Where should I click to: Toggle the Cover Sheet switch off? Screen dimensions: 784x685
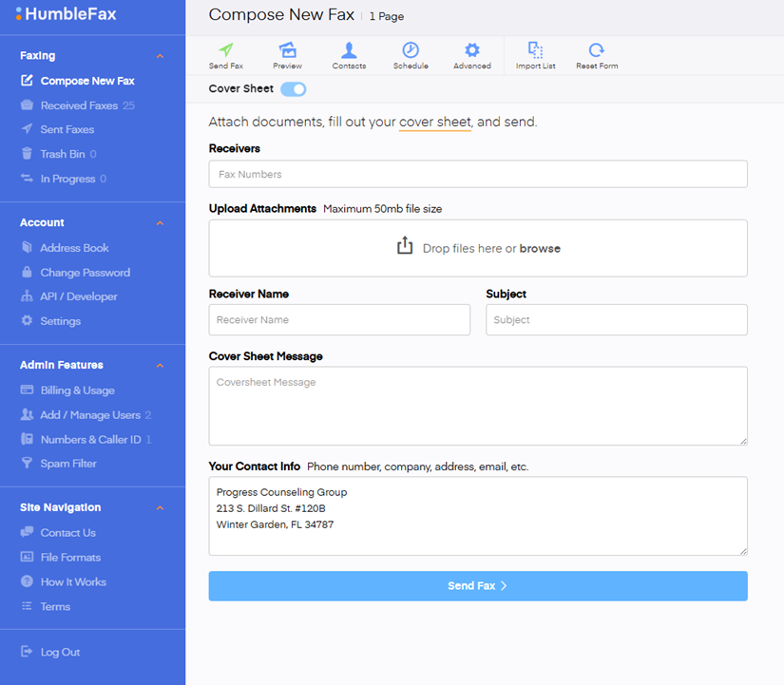point(294,89)
